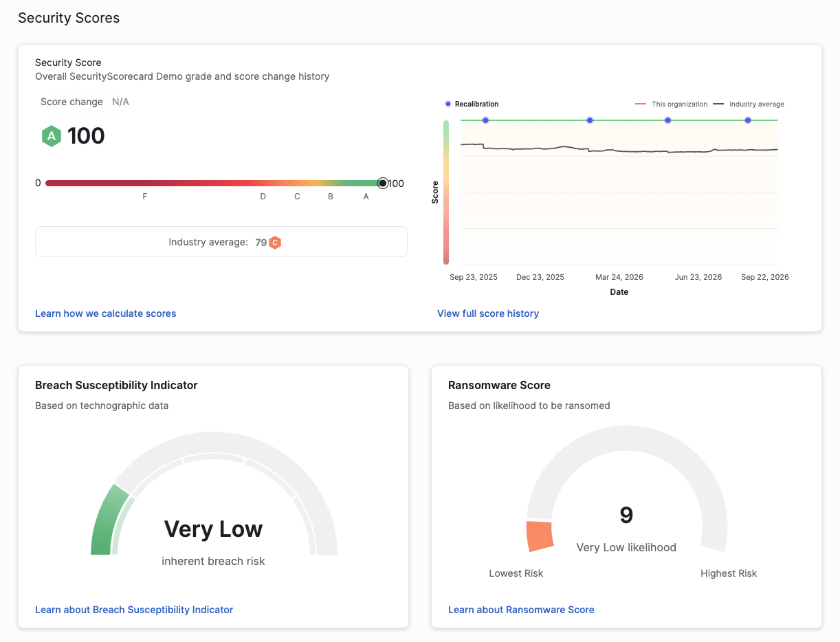Image resolution: width=840 pixels, height=642 pixels.
Task: Click the Mar 24, 2026 date label
Action: coord(619,277)
